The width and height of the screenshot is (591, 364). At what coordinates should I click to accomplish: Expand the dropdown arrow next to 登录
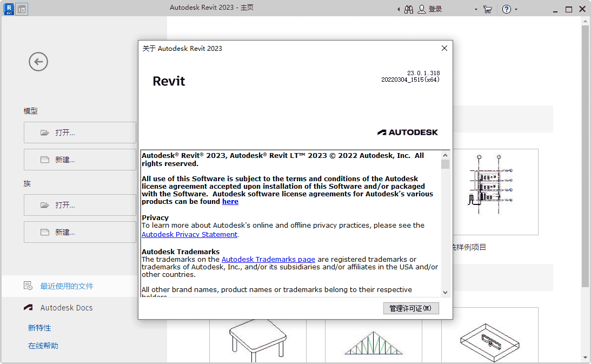pos(476,9)
